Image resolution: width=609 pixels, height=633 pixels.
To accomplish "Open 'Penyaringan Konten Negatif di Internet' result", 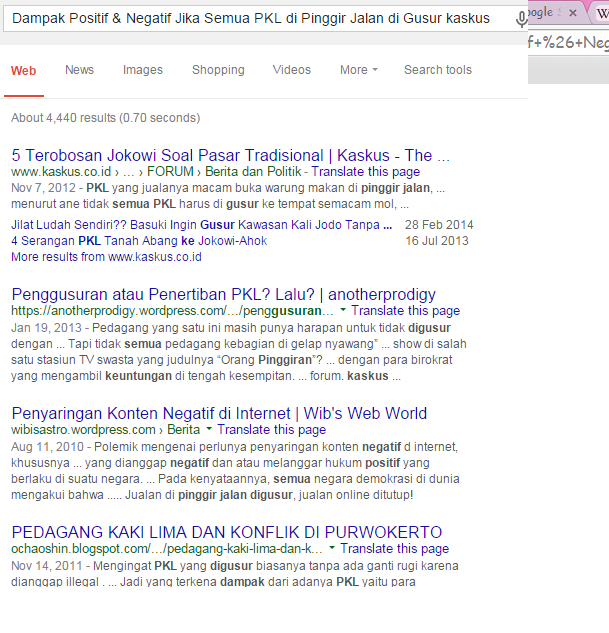I will click(x=219, y=413).
